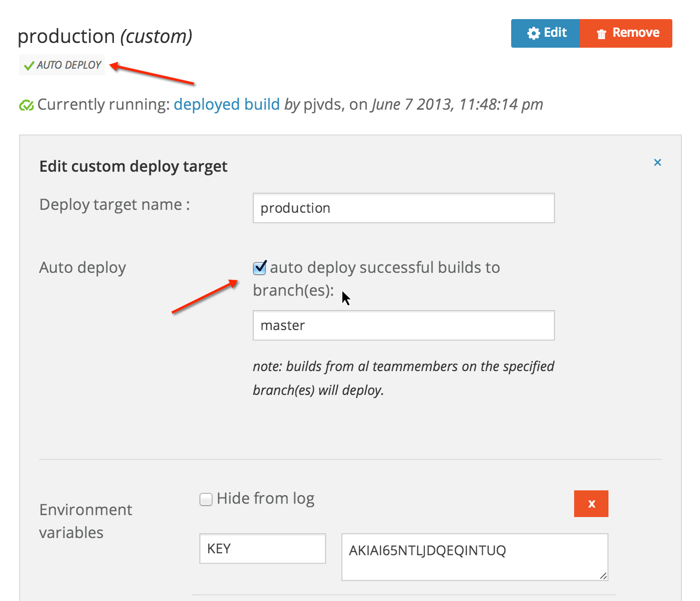
Task: Click the Edit button
Action: pyautogui.click(x=546, y=33)
